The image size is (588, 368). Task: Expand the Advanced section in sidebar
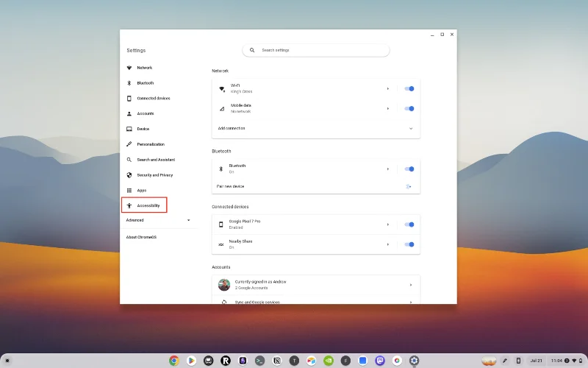click(x=158, y=220)
